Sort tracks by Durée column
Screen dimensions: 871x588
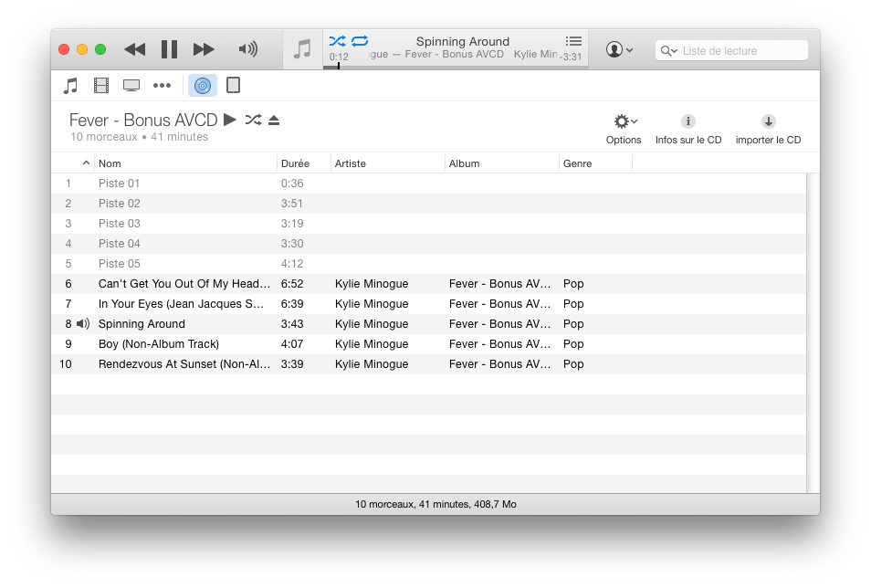coord(304,163)
